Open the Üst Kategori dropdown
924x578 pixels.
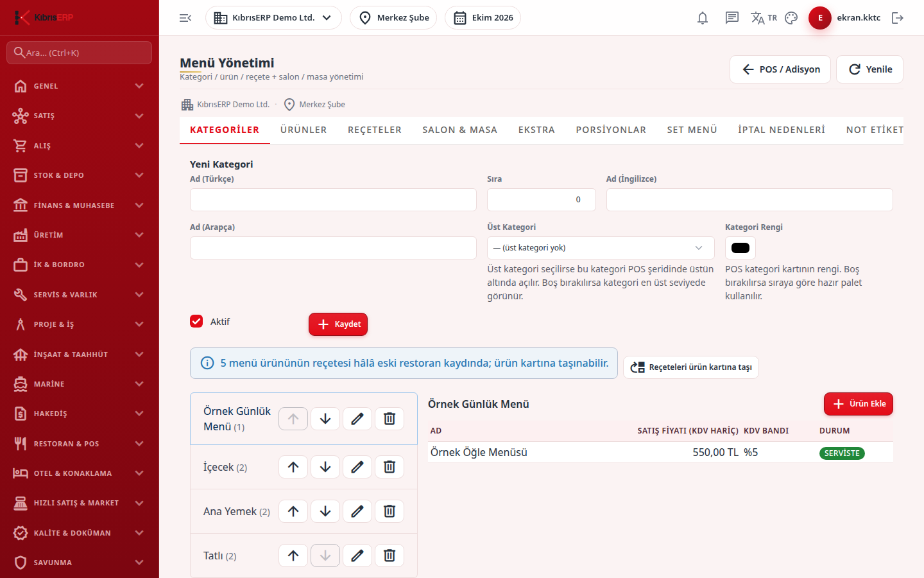point(601,248)
